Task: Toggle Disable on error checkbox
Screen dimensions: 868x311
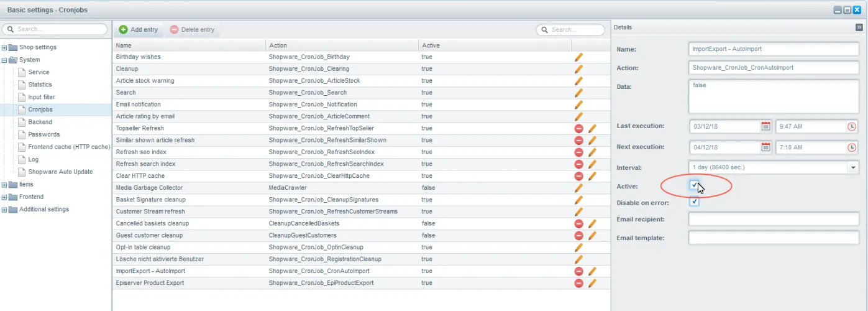Action: click(694, 202)
